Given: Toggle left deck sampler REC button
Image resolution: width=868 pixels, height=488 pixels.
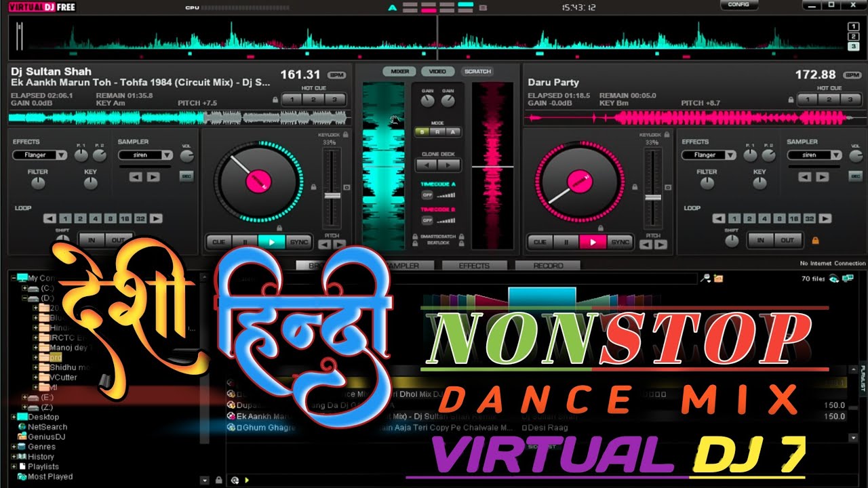Looking at the screenshot, I should pyautogui.click(x=186, y=176).
